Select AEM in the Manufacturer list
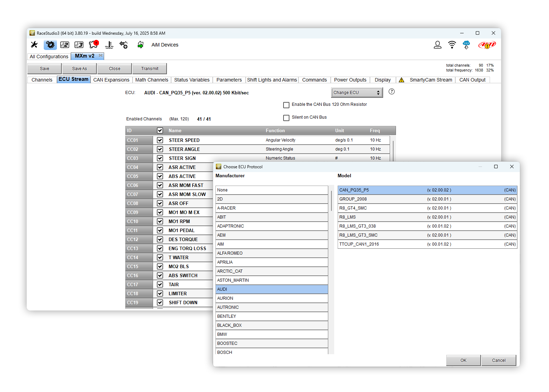 coord(272,235)
